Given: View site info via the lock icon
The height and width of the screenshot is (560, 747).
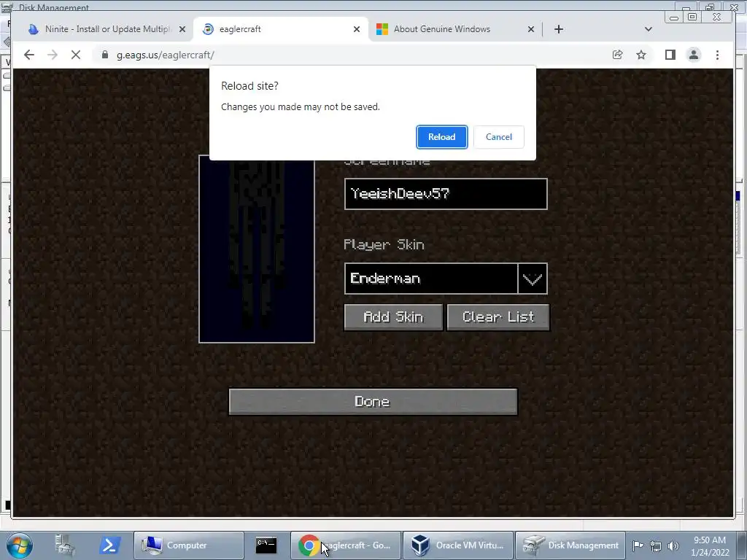Looking at the screenshot, I should pos(105,55).
